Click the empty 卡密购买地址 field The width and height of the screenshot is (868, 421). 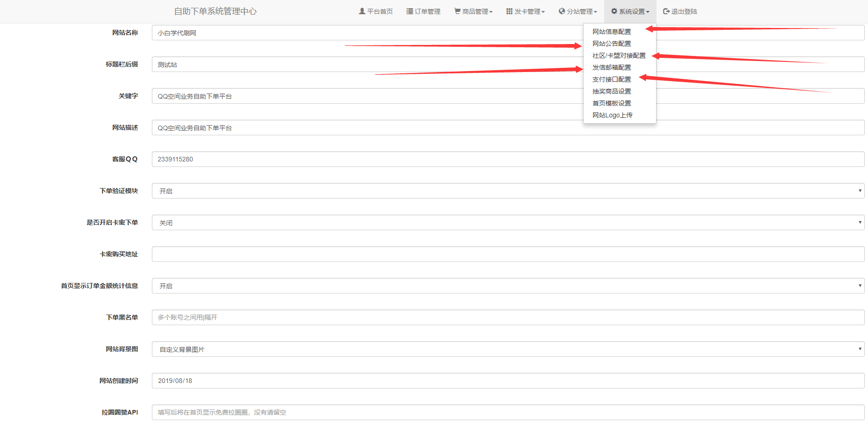pos(508,254)
